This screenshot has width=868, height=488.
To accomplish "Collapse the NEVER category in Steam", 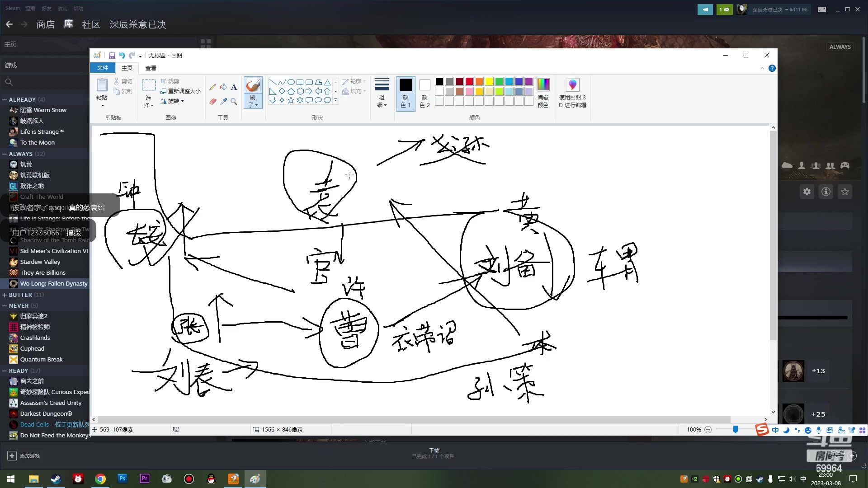I will point(5,305).
